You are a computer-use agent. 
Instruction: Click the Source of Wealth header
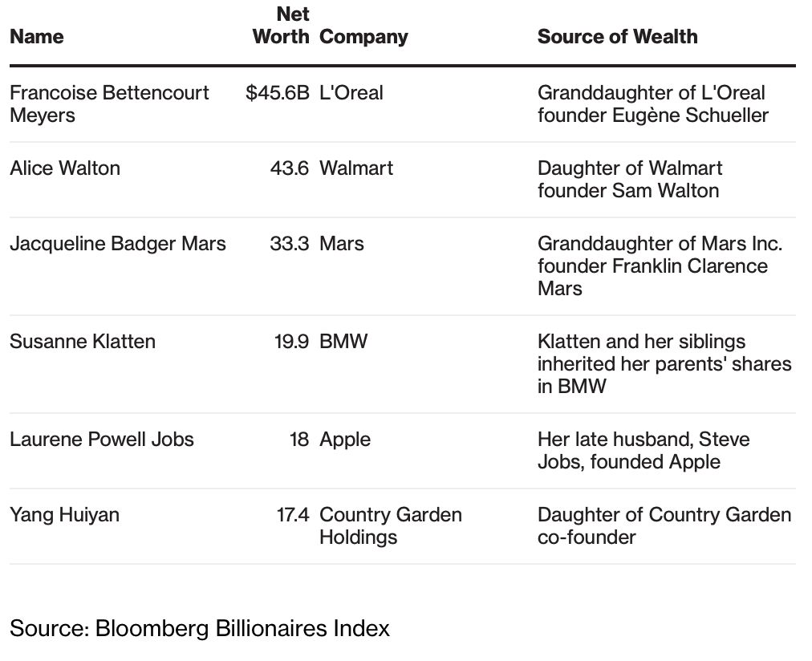pos(617,37)
